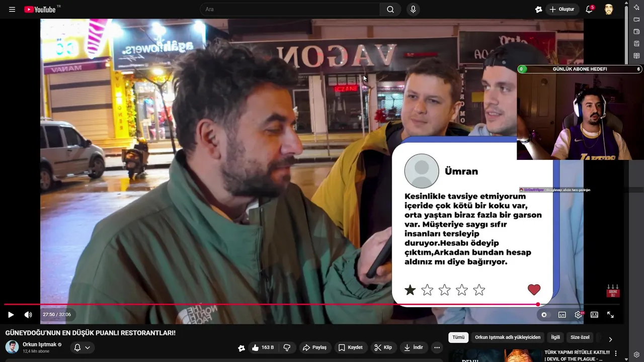Click the bookmarked book icon in right sidebar
The height and width of the screenshot is (362, 644).
636,44
